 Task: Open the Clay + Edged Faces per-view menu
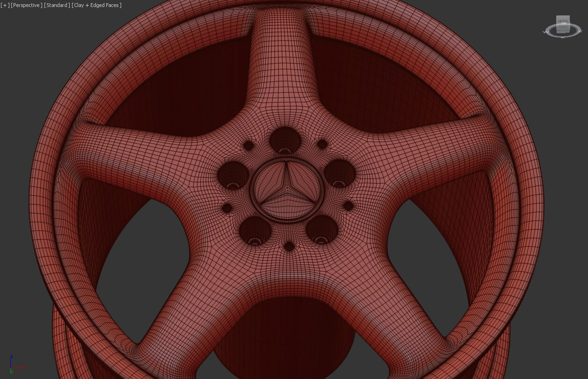[96, 5]
